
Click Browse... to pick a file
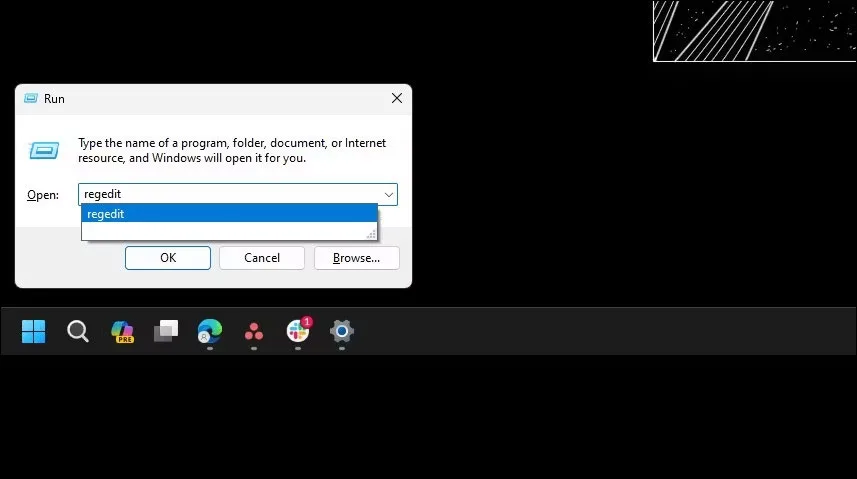point(356,258)
